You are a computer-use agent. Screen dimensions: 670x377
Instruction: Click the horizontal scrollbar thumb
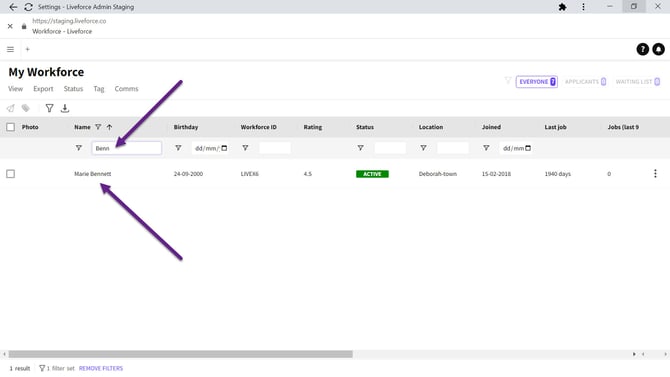pos(181,354)
